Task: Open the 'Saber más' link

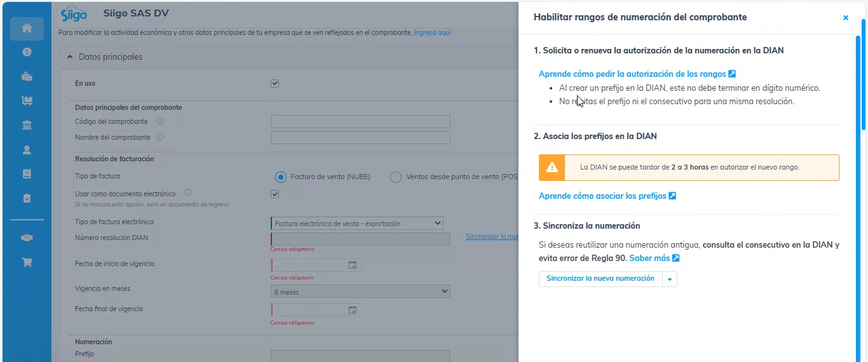Action: coord(649,258)
